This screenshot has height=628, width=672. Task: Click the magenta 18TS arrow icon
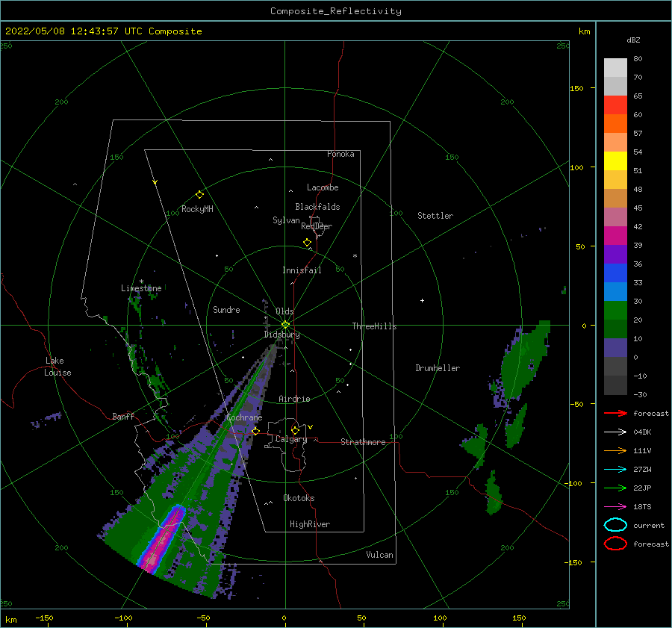615,507
